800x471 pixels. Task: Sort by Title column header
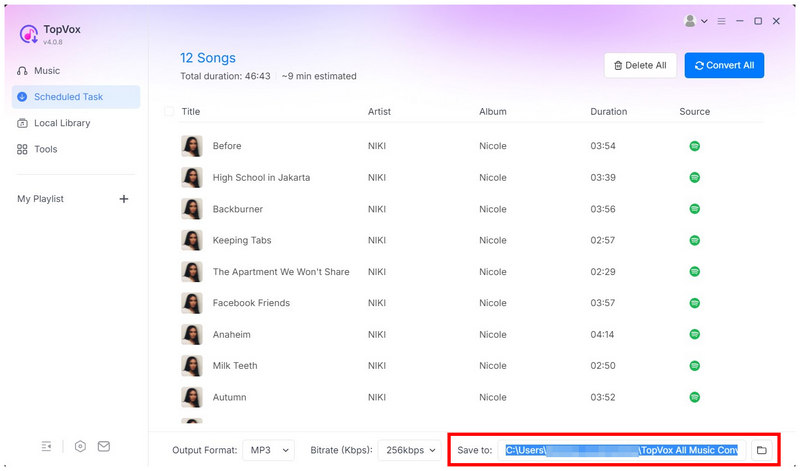[191, 112]
